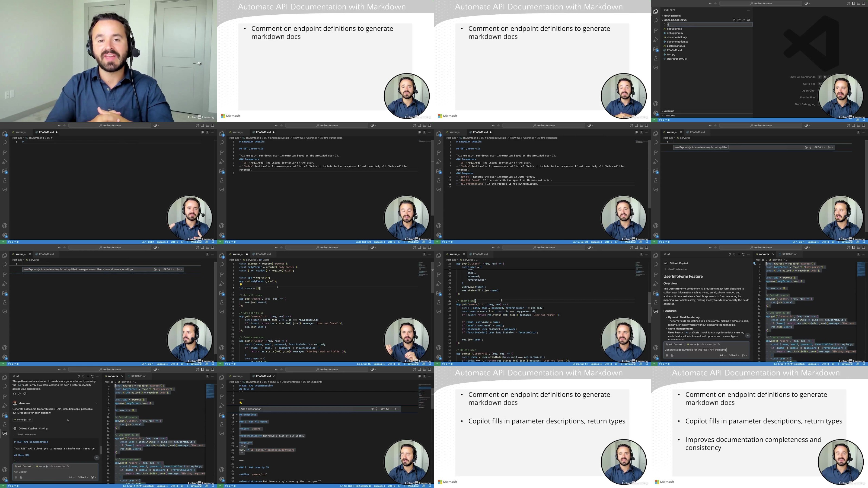
Task: Split the editor in the UserInfoForm chat frame
Action: click(858, 254)
